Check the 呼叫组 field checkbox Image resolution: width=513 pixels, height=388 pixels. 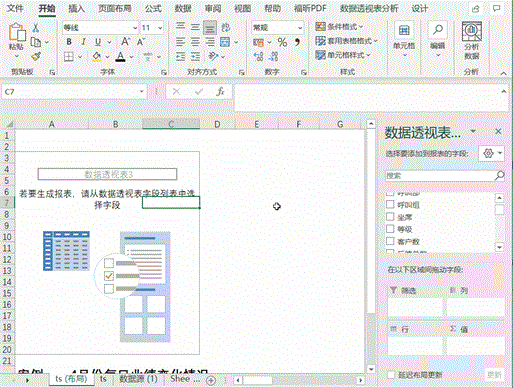(x=390, y=204)
